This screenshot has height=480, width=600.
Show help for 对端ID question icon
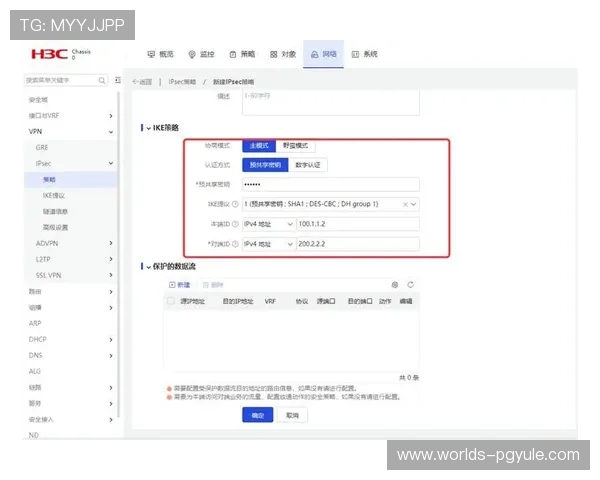pyautogui.click(x=235, y=244)
